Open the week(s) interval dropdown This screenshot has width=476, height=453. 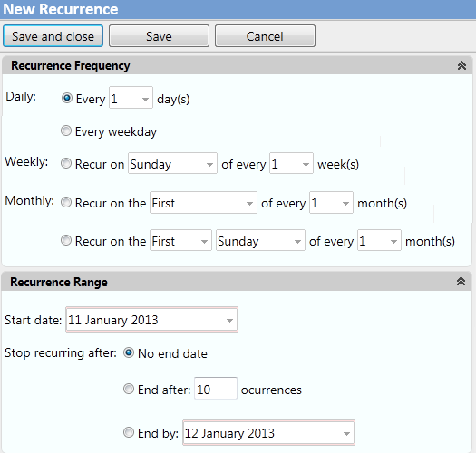click(x=291, y=163)
